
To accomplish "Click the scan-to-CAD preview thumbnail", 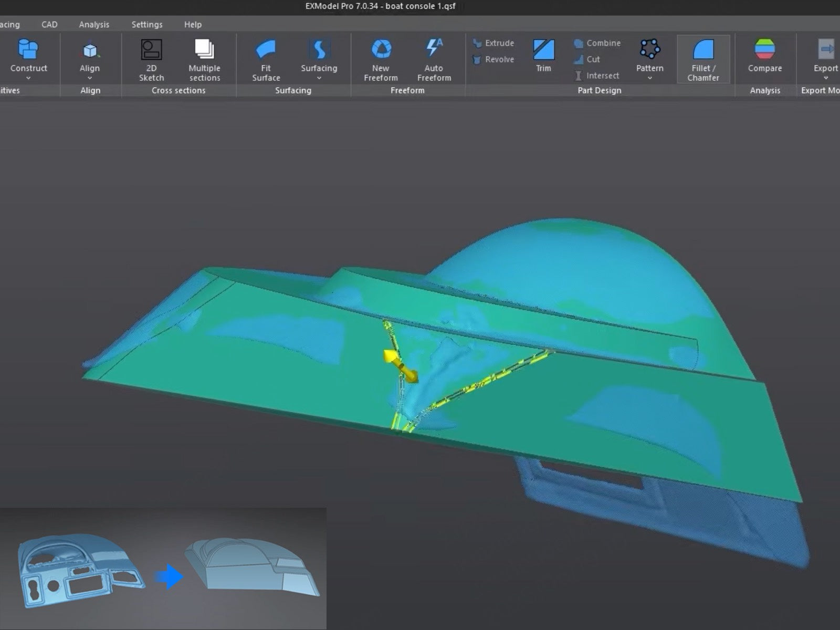I will coord(163,569).
